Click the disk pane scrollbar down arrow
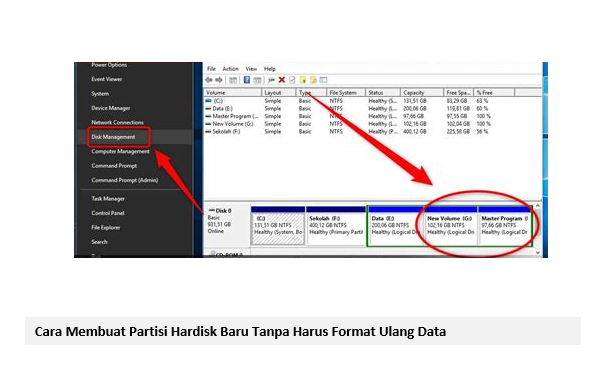600x365 pixels. [x=538, y=253]
